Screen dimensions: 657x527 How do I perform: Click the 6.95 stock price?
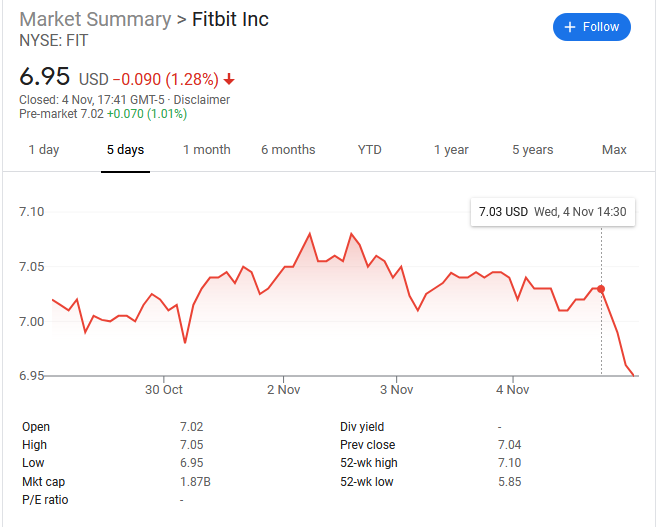click(45, 77)
